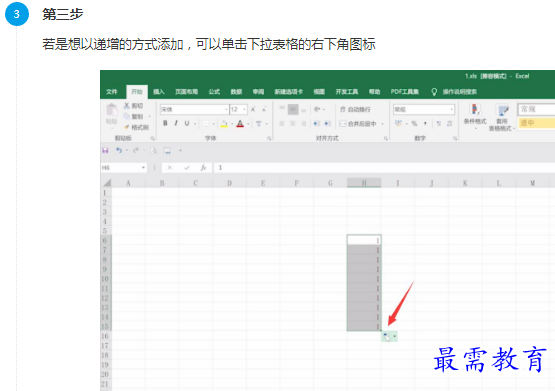Click the Auto Fill Options button below H15
The width and height of the screenshot is (555, 391).
point(389,337)
